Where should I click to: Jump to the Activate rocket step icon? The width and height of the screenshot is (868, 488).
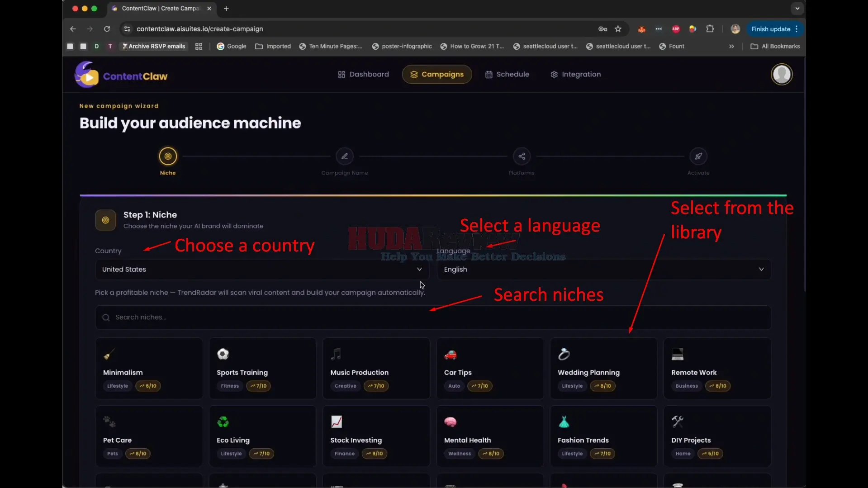point(698,156)
